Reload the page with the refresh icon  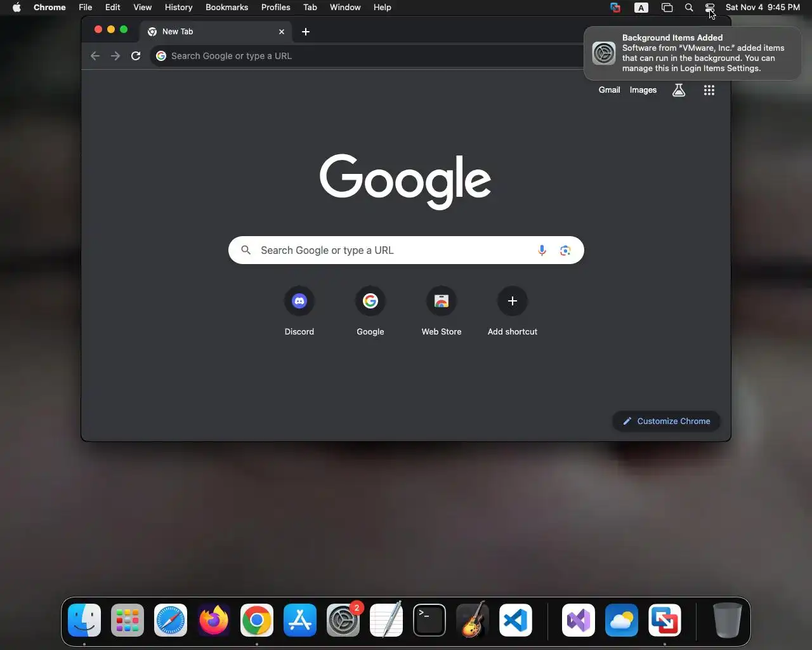[136, 56]
